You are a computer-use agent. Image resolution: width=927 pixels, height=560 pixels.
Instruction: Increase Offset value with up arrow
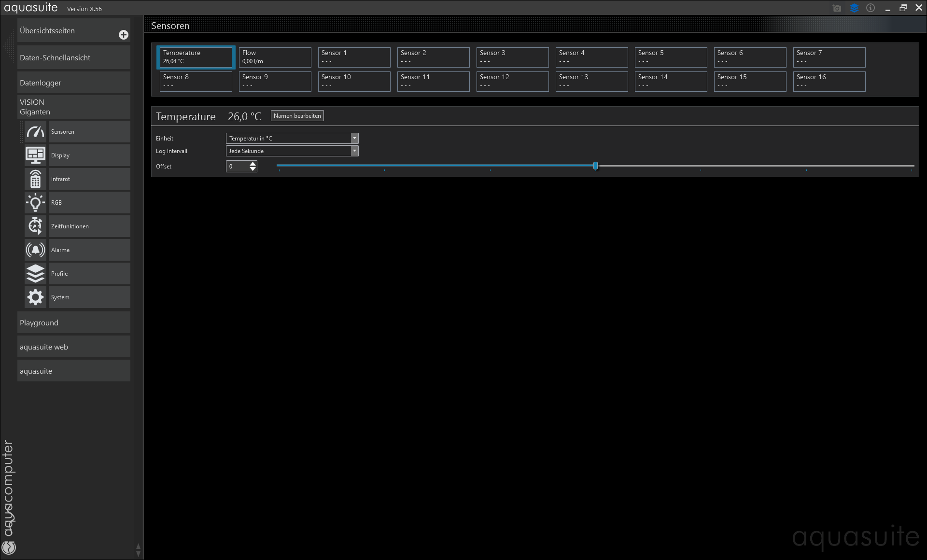(253, 164)
